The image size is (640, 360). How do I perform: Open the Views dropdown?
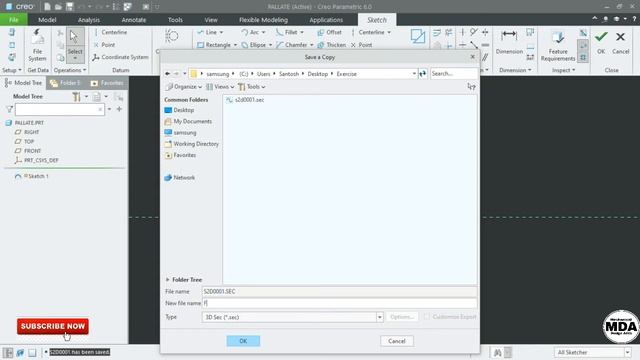point(220,87)
